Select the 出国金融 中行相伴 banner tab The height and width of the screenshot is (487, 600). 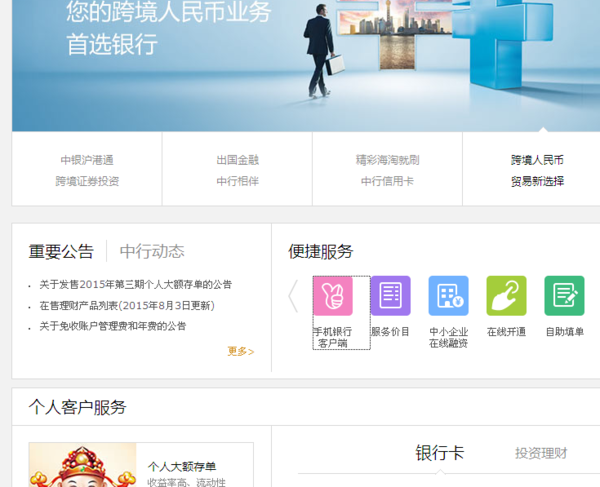click(237, 170)
